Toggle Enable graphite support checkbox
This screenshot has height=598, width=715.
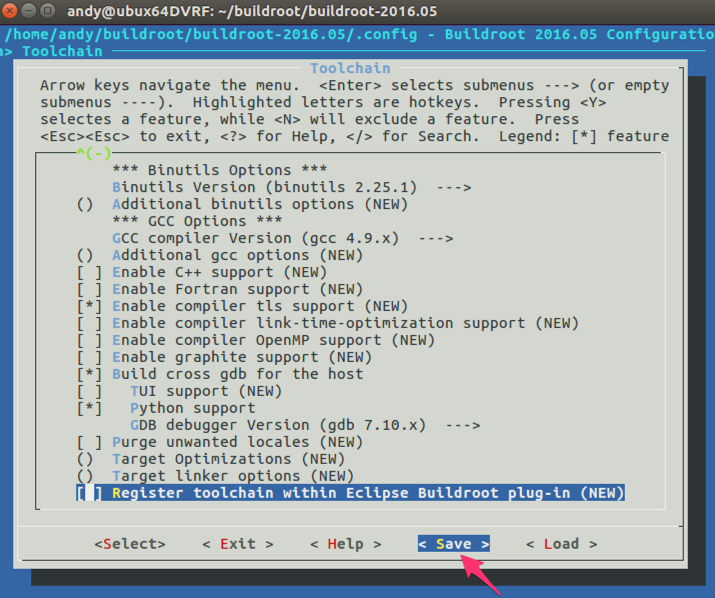[x=89, y=357]
